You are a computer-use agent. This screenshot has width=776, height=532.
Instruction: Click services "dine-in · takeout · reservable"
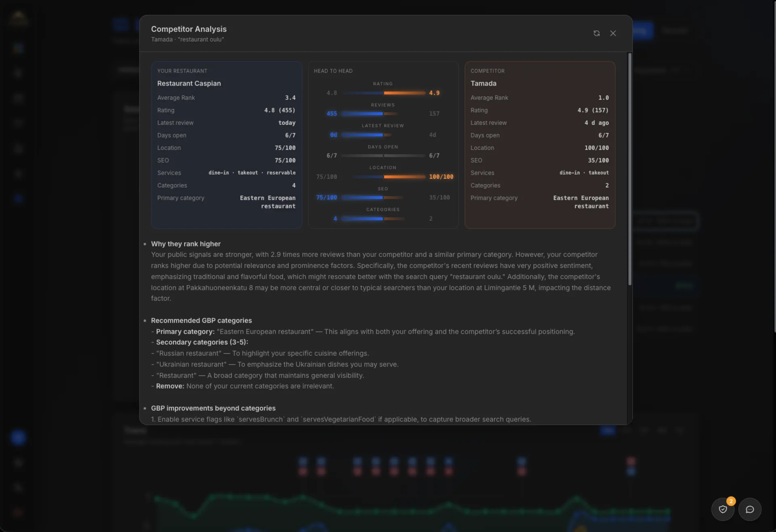252,173
